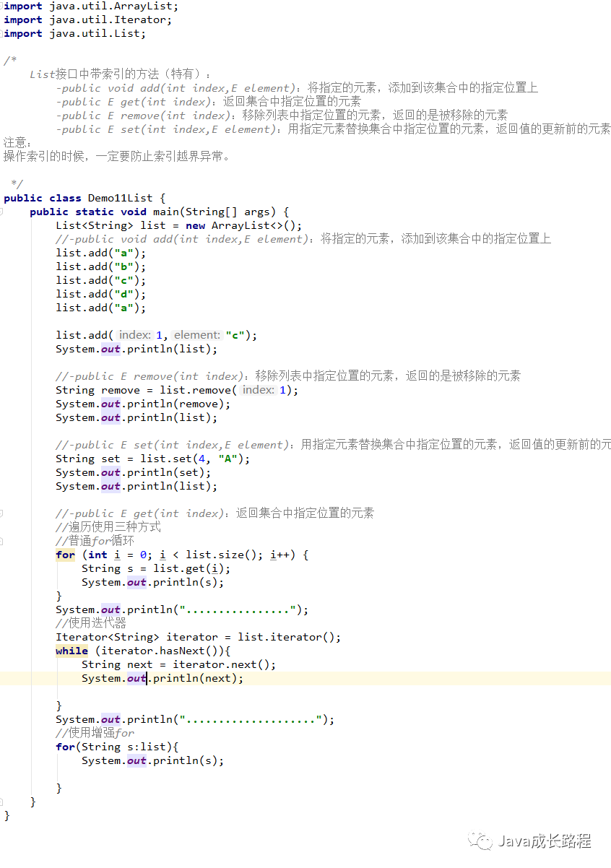Click the "while" keyword in the iterator loop
The height and width of the screenshot is (868, 611).
[71, 651]
